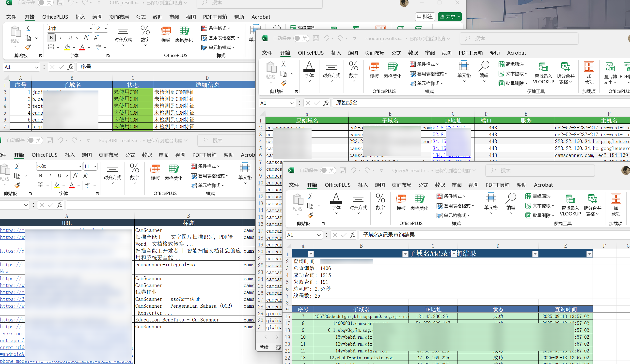Click 加载项 icon in shodan_results window
The image size is (630, 364).
coord(589,73)
